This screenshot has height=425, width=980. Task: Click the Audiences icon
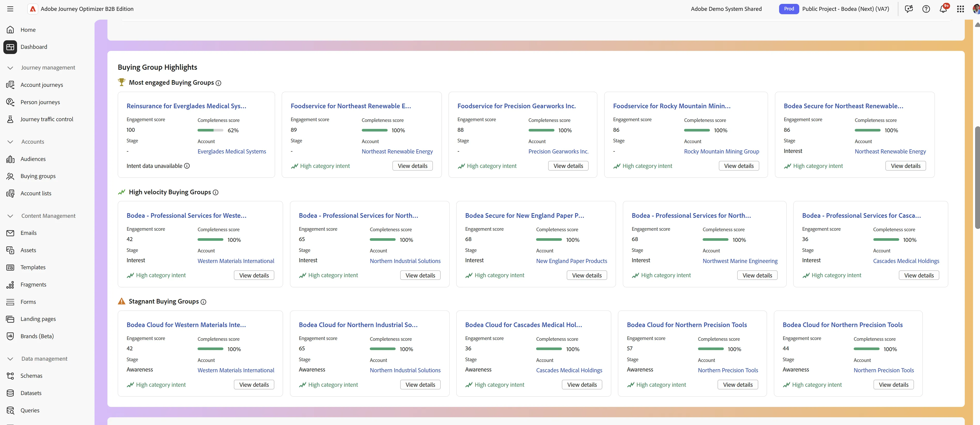click(10, 159)
